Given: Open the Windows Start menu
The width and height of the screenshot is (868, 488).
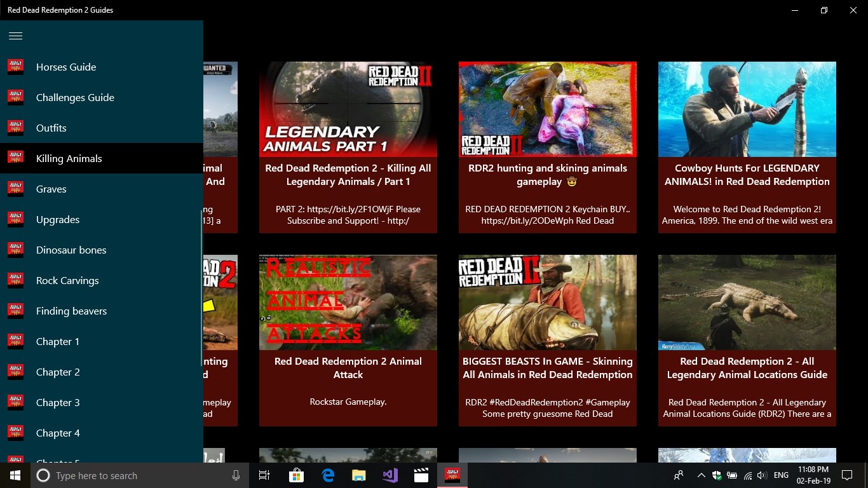Looking at the screenshot, I should [15, 475].
